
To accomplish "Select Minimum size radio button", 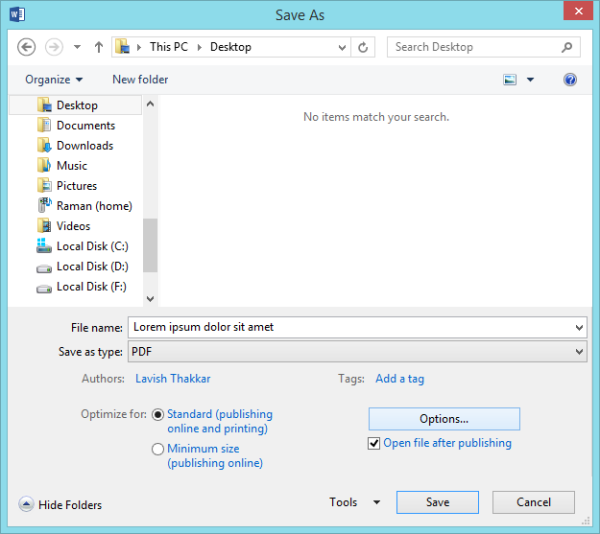I will (x=158, y=449).
